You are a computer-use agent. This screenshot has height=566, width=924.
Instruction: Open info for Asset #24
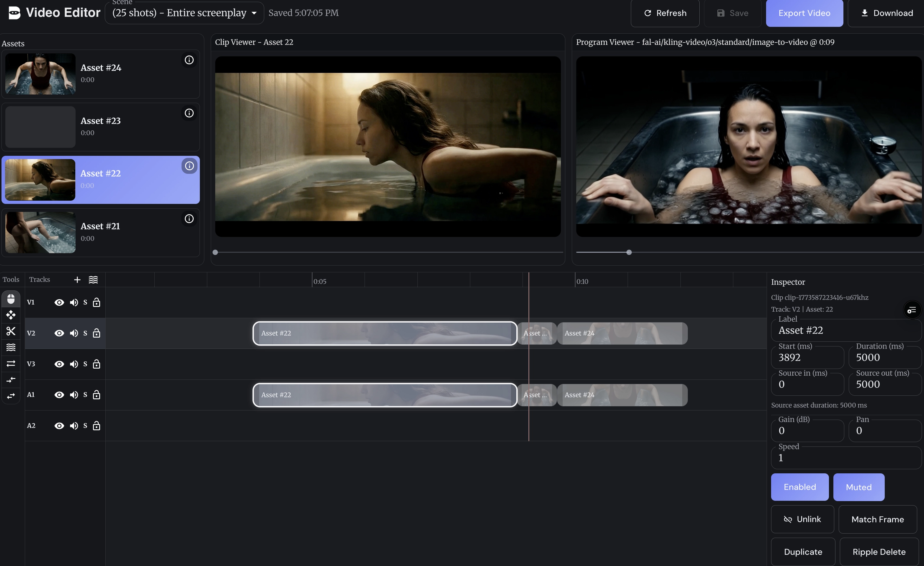[189, 60]
